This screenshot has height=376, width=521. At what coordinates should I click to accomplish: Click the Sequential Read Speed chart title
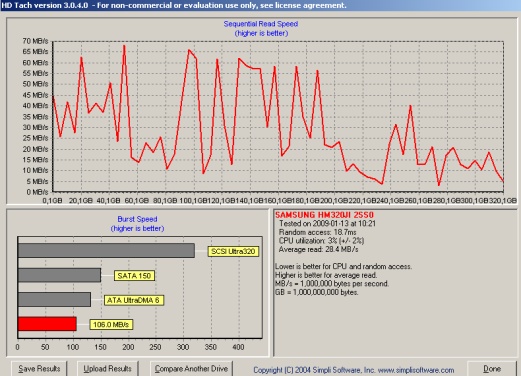coord(261,24)
